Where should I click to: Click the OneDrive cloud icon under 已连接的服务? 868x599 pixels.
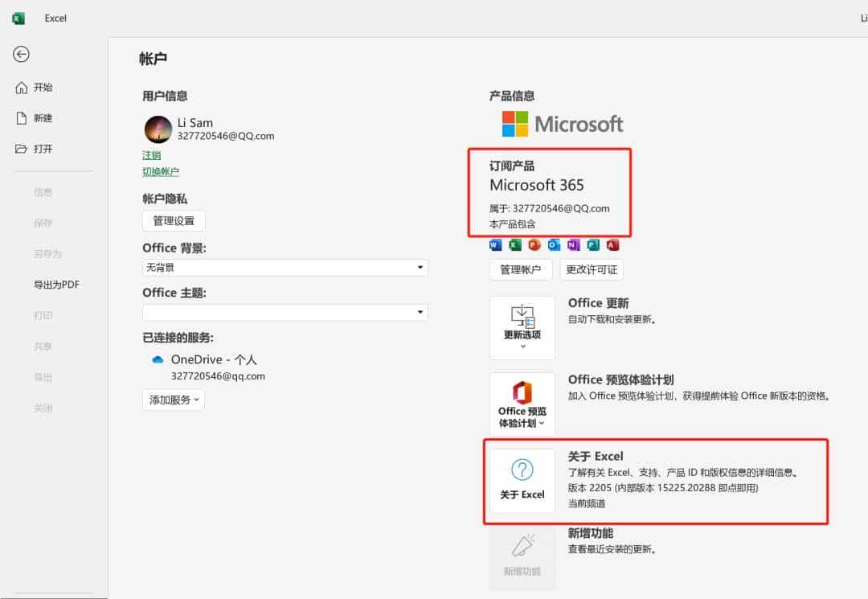click(x=158, y=359)
